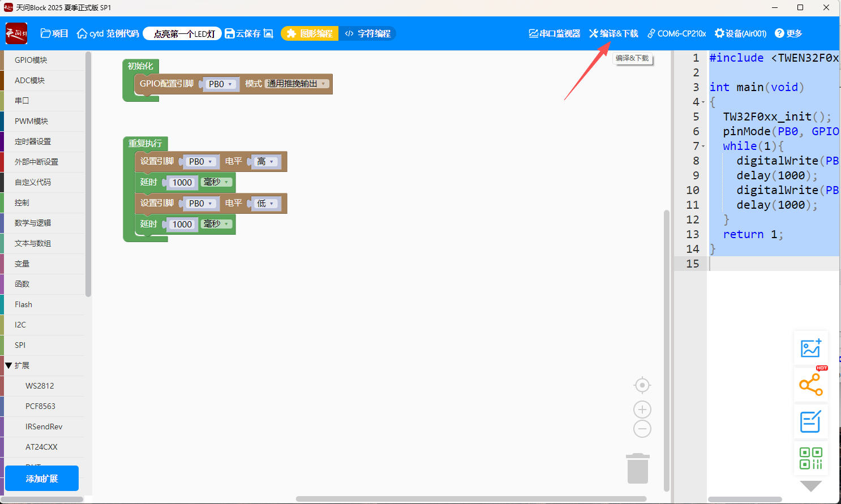This screenshot has width=841, height=504.
Task: Switch to 图形编程 mode
Action: (x=310, y=33)
